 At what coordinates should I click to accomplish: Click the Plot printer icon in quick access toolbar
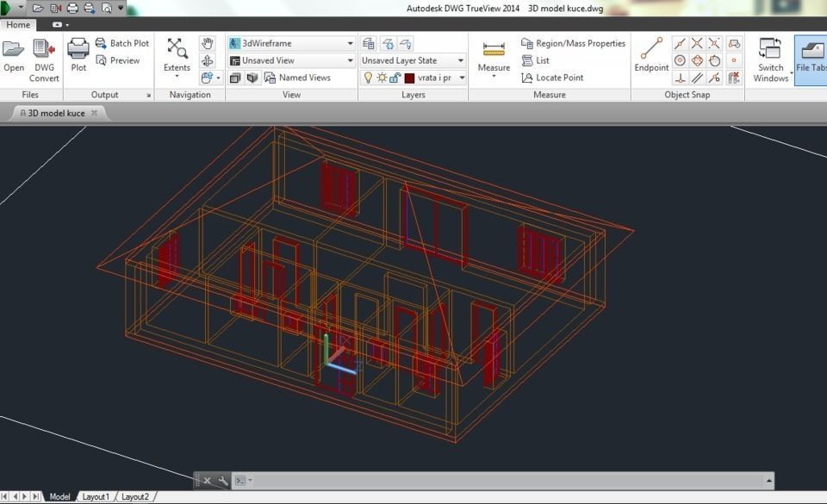point(72,8)
